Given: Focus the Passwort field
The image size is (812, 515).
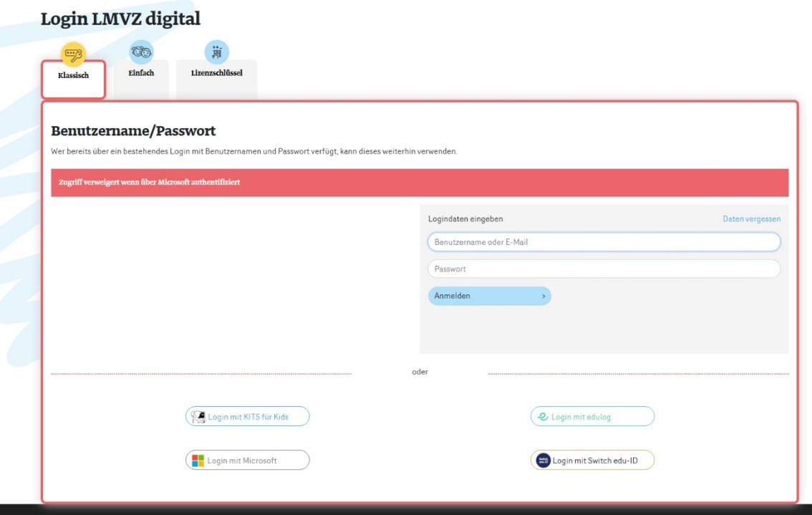Looking at the screenshot, I should pos(604,269).
